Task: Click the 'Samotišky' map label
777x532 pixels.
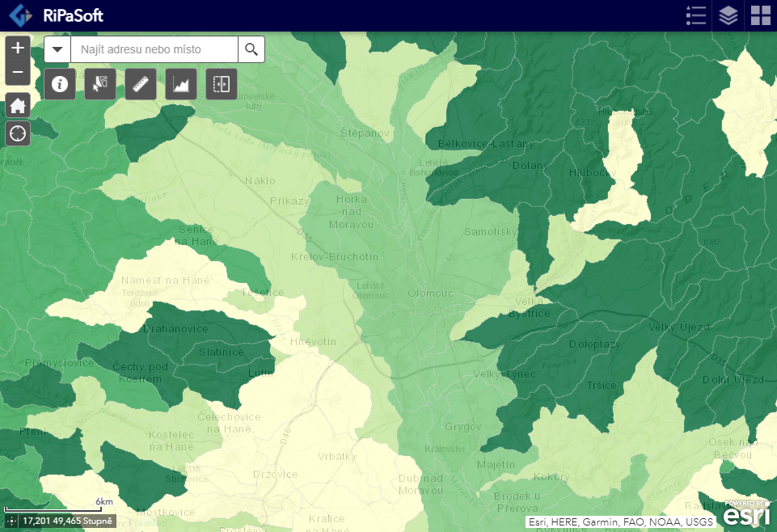Action: click(x=491, y=232)
